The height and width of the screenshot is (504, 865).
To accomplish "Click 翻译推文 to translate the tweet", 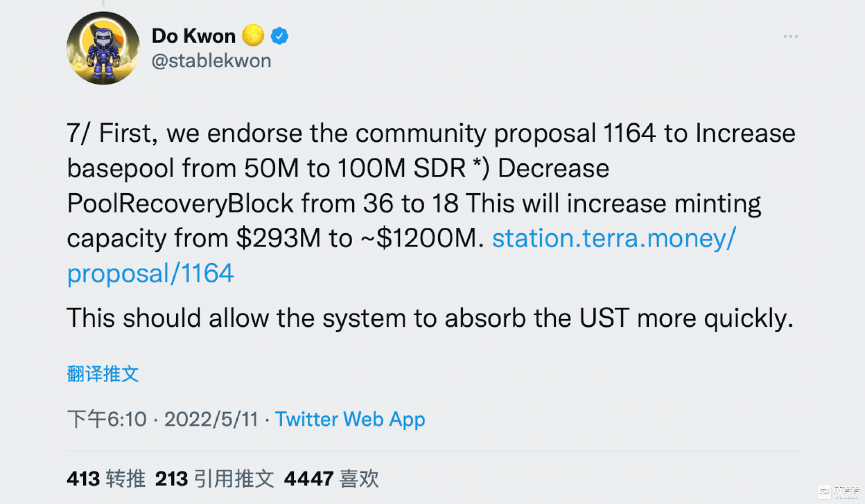I will pos(102,373).
